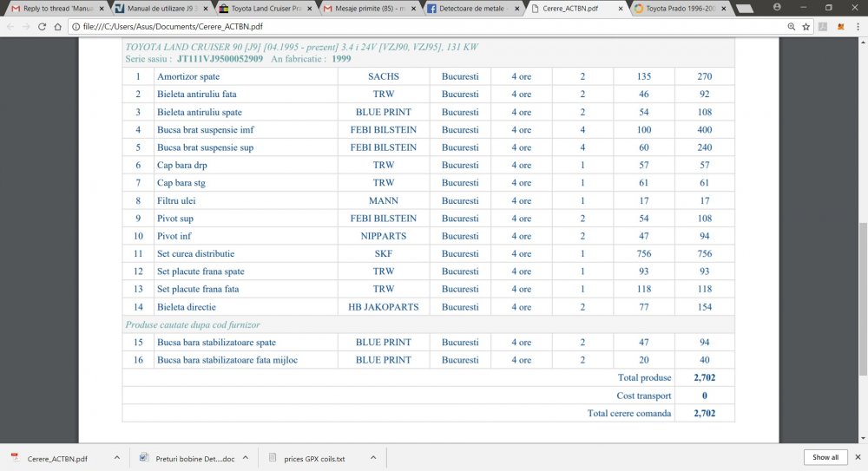The image size is (868, 471).
Task: Click the year of manufacture value '1999'
Action: point(341,59)
